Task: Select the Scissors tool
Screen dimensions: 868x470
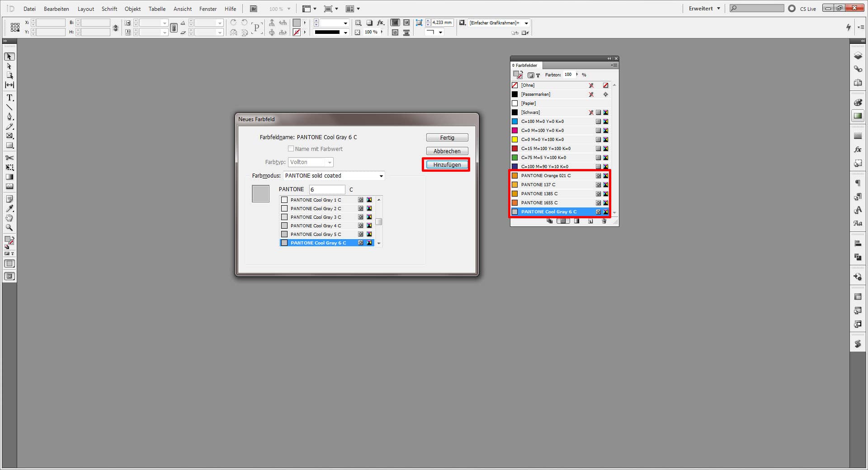Action: coord(9,158)
